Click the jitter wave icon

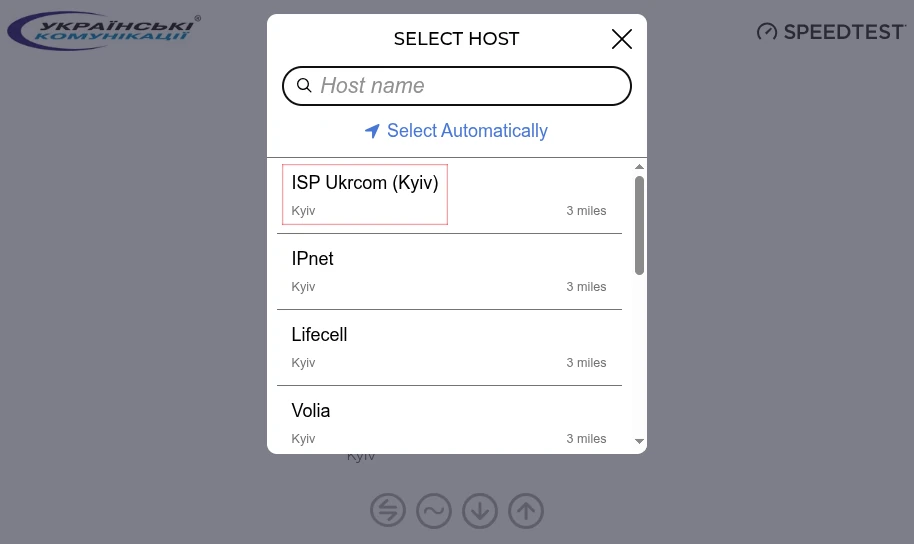click(x=434, y=510)
